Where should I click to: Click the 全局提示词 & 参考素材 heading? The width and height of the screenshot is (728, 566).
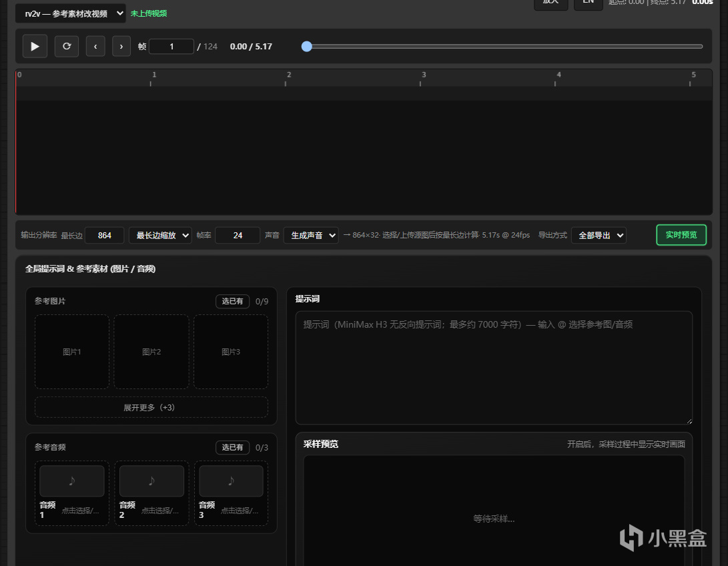coord(91,269)
